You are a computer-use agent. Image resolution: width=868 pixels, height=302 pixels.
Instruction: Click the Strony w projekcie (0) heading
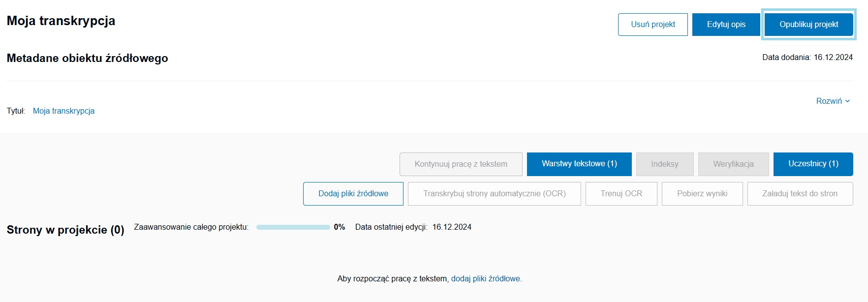pyautogui.click(x=65, y=230)
